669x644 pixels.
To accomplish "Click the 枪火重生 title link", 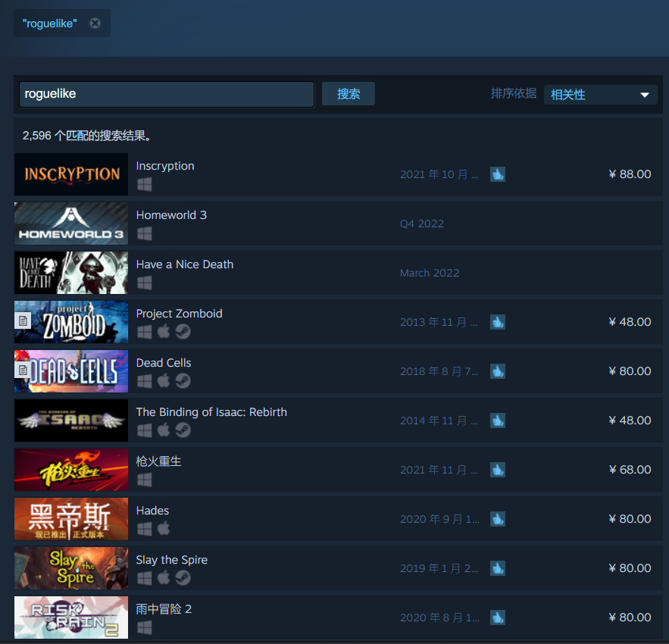I will coord(158,461).
